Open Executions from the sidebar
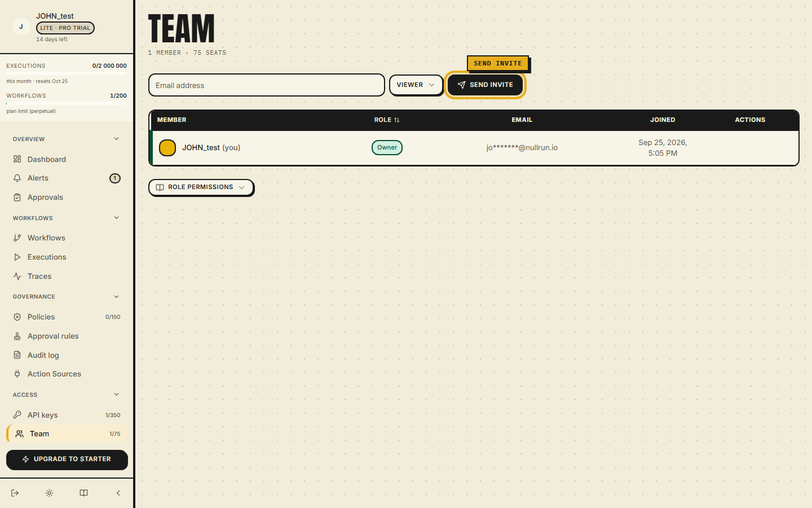This screenshot has height=508, width=812. [67, 257]
